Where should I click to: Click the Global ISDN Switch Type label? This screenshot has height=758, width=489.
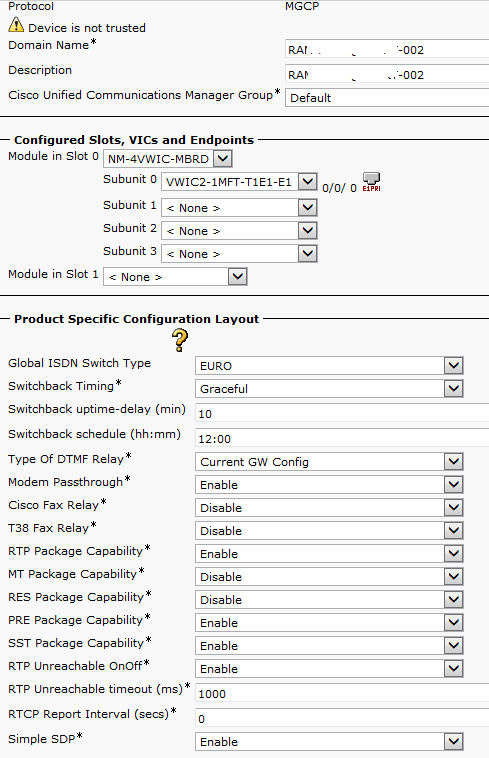(80, 363)
